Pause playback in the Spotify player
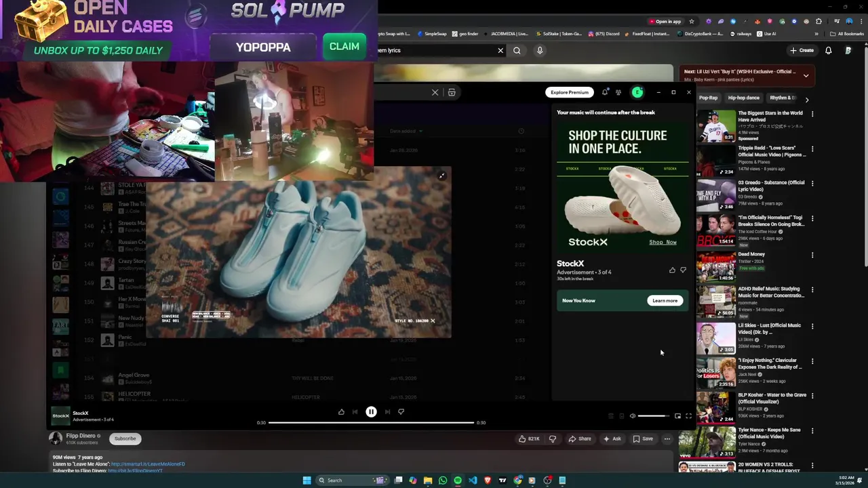The width and height of the screenshot is (868, 488). [371, 411]
